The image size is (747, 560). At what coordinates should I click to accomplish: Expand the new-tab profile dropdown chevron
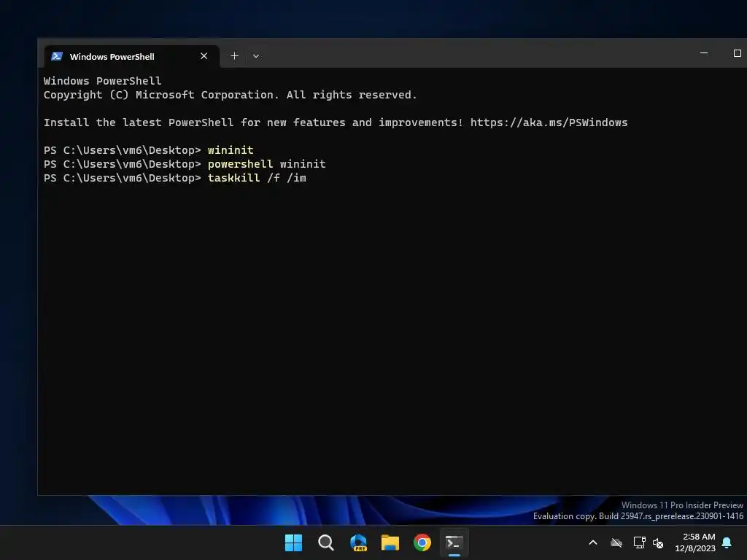[x=256, y=55]
